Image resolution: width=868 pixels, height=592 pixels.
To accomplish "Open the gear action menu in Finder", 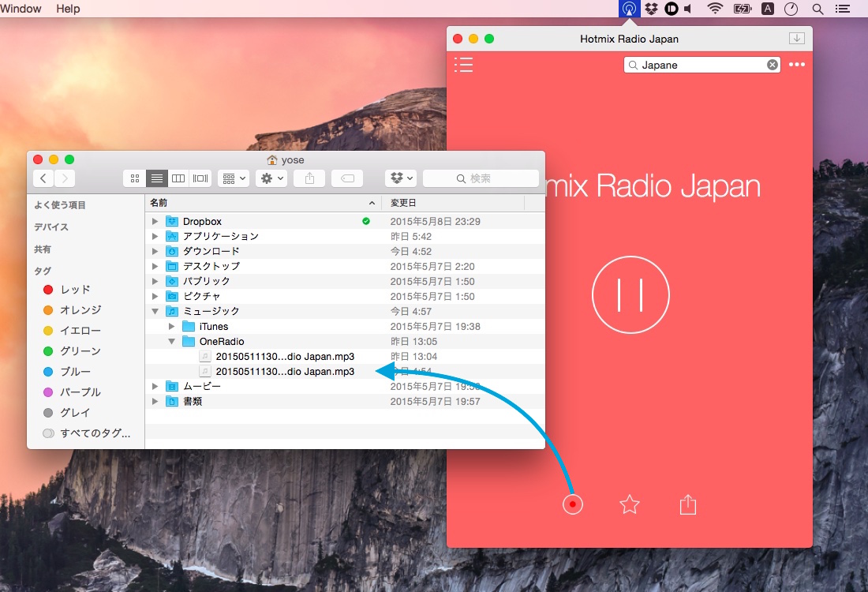I will (x=271, y=178).
